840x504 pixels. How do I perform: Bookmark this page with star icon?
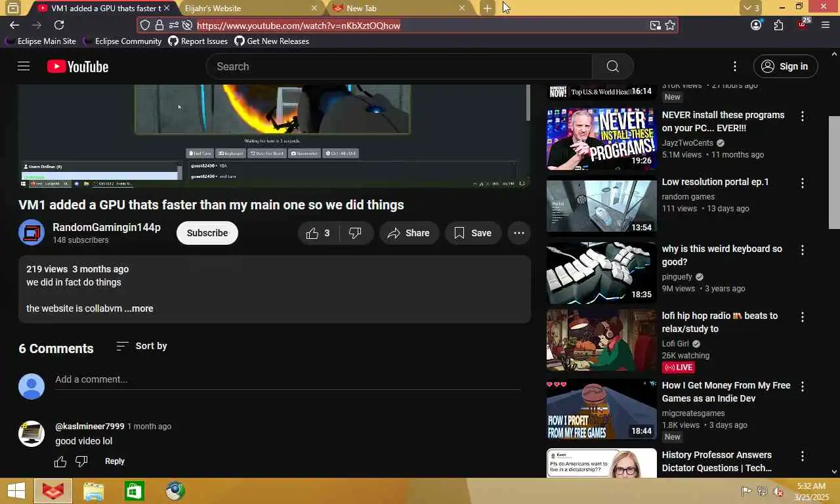point(670,26)
